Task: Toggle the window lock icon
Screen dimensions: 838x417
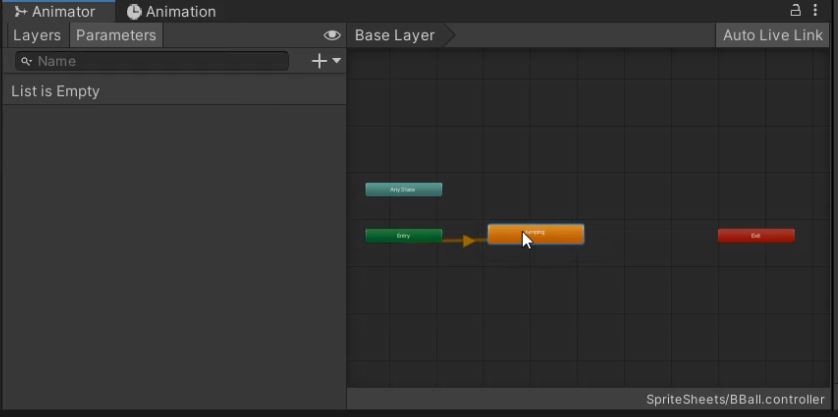Action: pos(796,11)
